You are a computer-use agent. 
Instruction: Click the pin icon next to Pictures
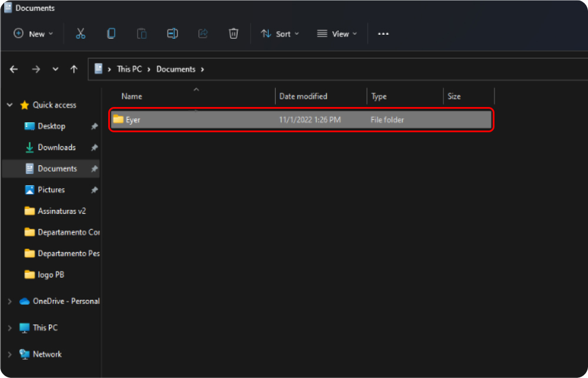coord(94,190)
